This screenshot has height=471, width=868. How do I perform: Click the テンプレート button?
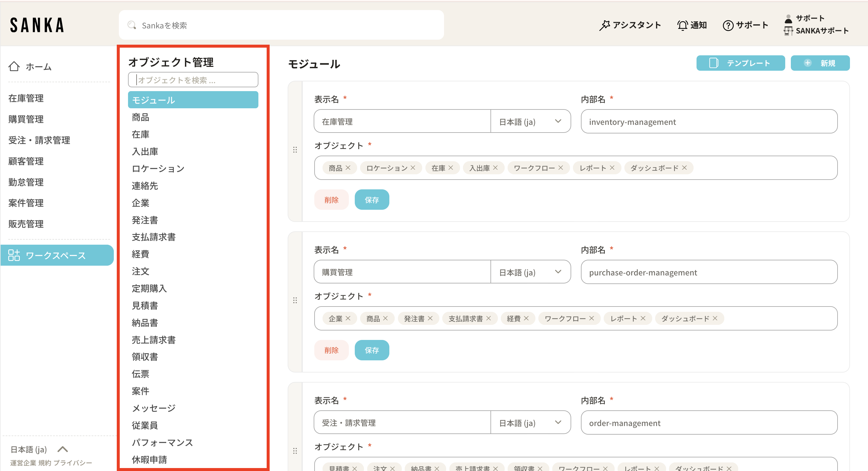pyautogui.click(x=740, y=63)
